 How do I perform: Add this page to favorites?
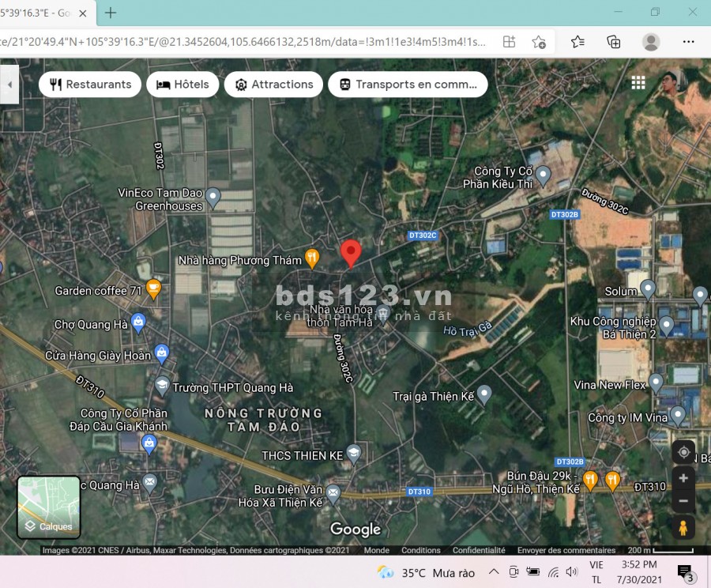(539, 42)
